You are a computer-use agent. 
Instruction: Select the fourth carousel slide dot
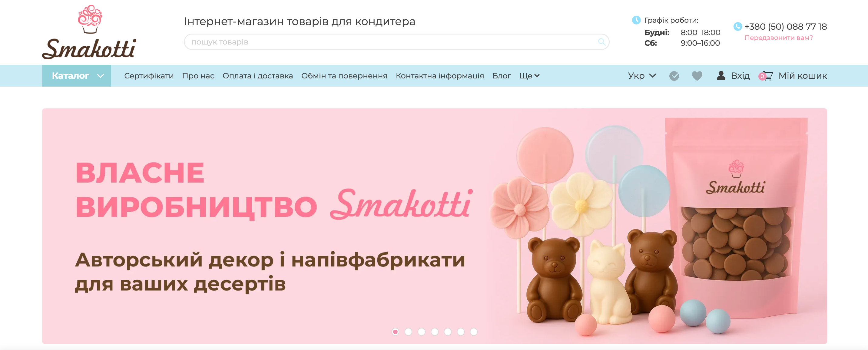(x=434, y=332)
